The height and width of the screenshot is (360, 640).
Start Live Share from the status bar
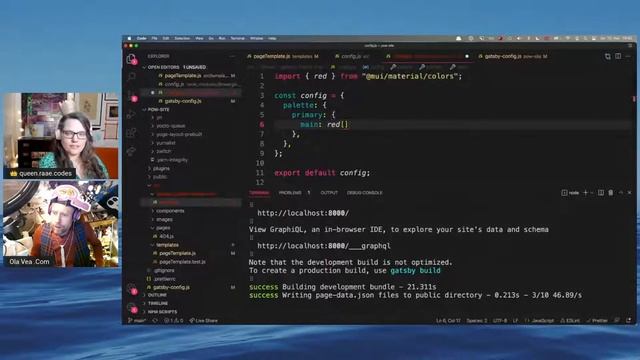point(204,320)
